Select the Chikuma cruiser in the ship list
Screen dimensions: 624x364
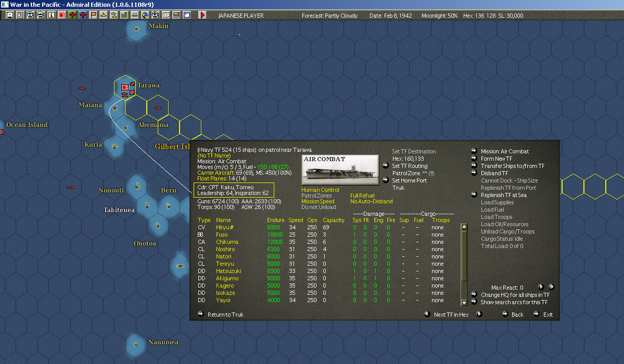tap(227, 242)
